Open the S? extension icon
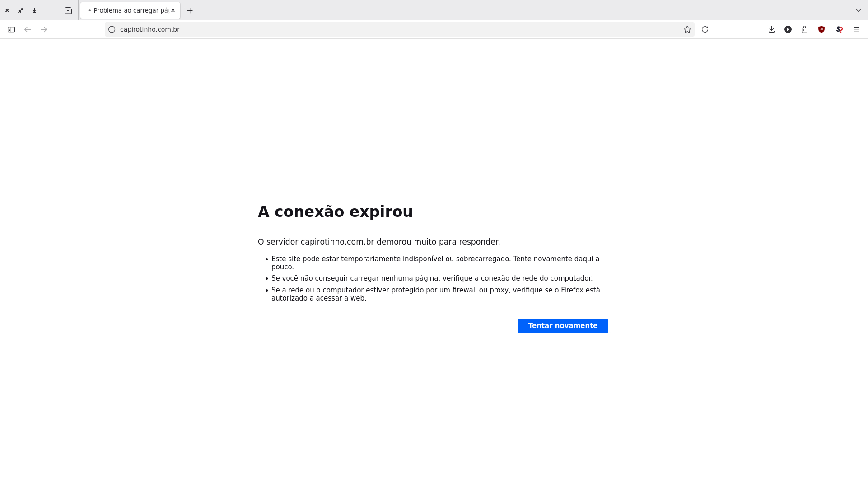 [839, 29]
